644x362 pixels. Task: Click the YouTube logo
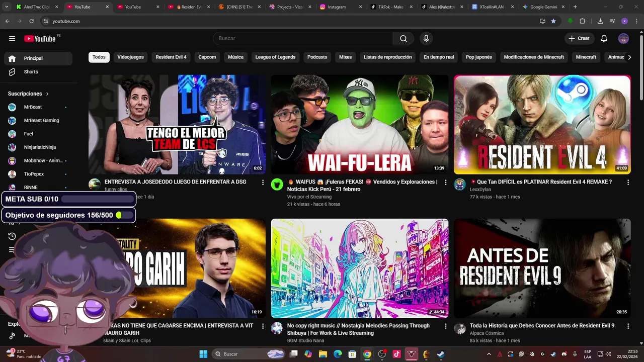pyautogui.click(x=40, y=39)
